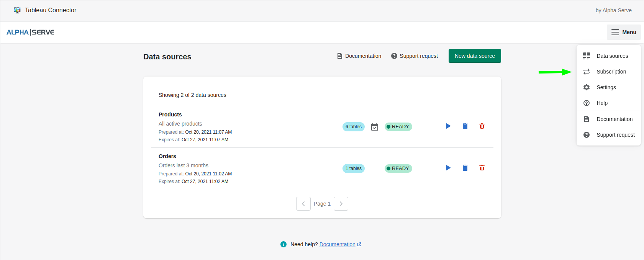Run the Orders data source play icon
The height and width of the screenshot is (260, 644).
tap(448, 168)
